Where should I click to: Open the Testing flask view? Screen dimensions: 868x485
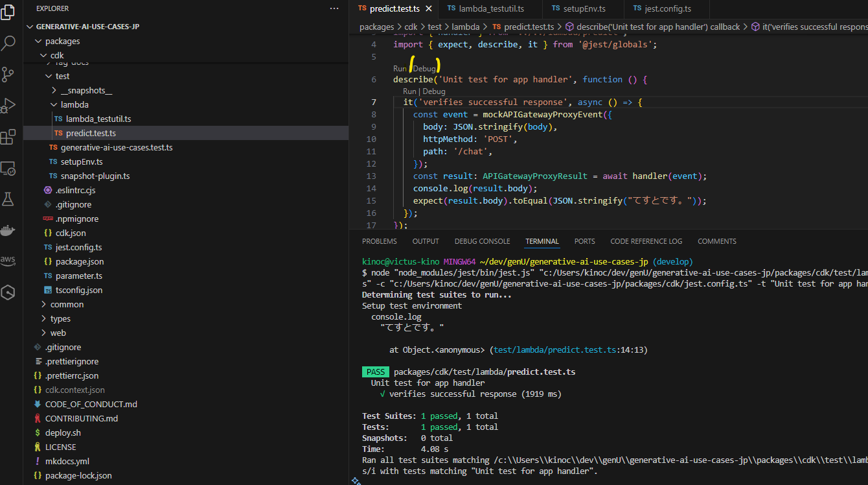click(8, 199)
